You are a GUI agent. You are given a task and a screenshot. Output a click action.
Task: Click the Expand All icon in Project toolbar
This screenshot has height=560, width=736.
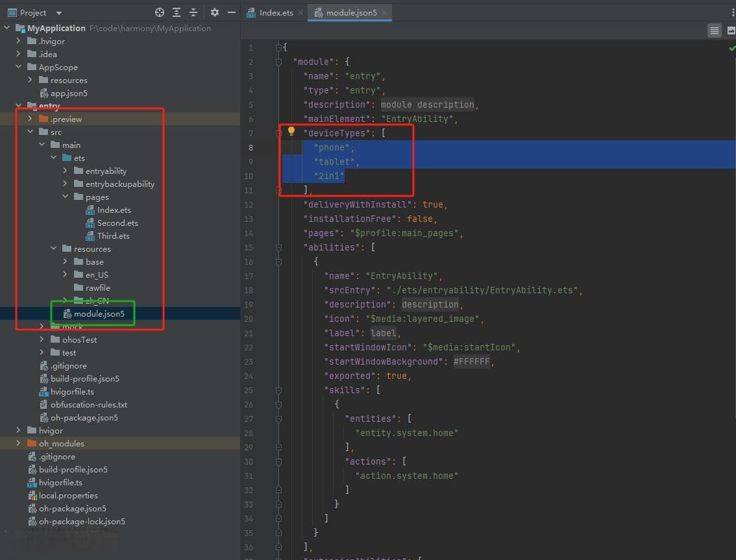(x=177, y=13)
